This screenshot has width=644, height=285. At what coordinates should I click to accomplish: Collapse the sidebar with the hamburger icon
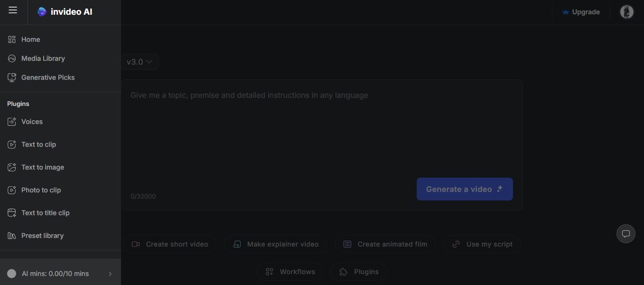[x=13, y=10]
